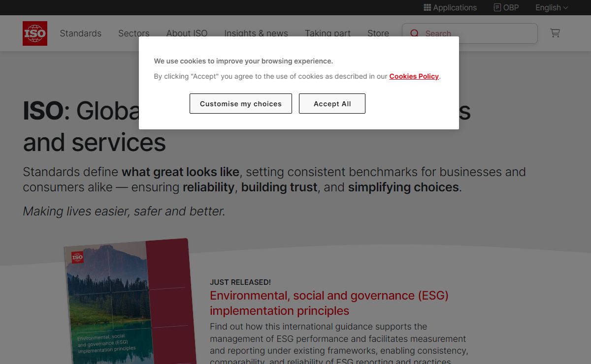591x364 pixels.
Task: Go to the Store menu item
Action: pyautogui.click(x=378, y=33)
